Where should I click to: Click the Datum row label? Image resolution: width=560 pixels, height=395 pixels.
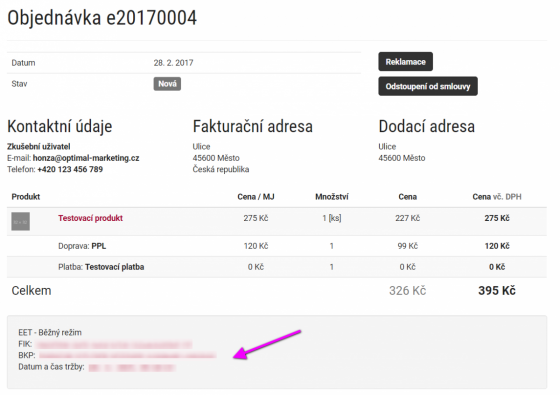pyautogui.click(x=23, y=63)
